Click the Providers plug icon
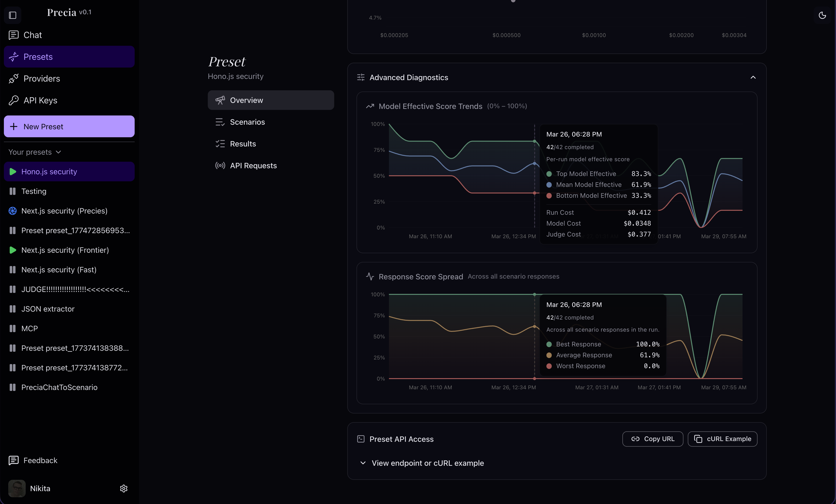Viewport: 836px width, 504px height. [14, 79]
